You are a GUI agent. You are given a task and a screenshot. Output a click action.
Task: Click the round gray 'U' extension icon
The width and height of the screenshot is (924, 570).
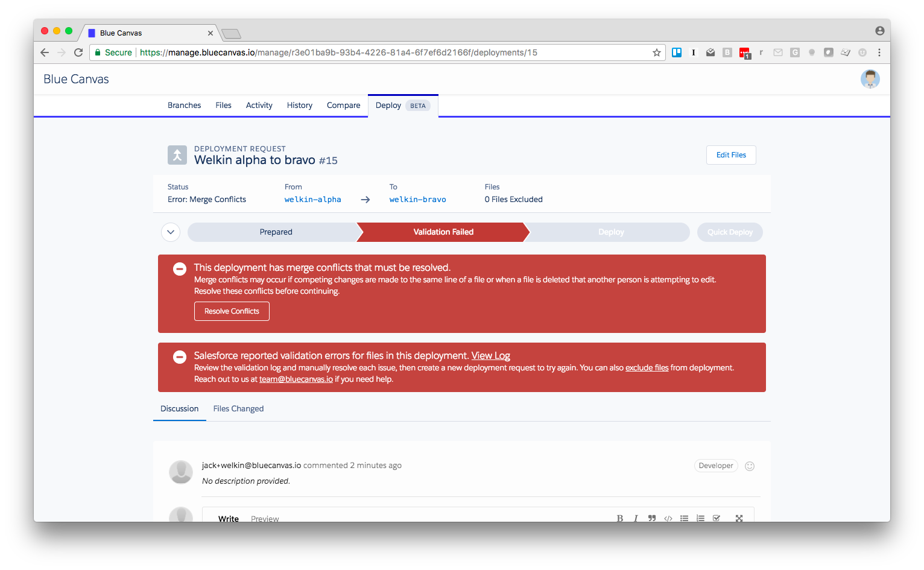[862, 52]
